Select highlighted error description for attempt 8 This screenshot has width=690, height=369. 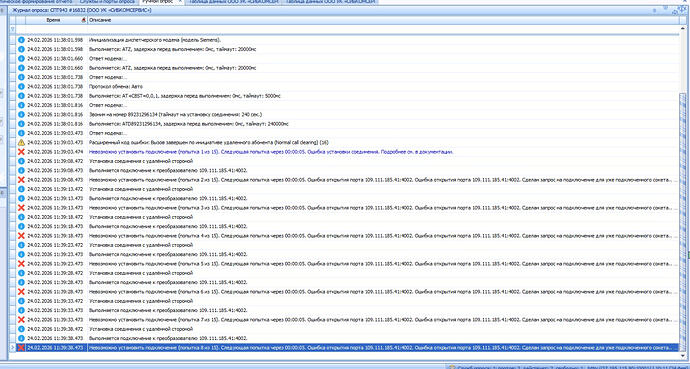[381, 347]
